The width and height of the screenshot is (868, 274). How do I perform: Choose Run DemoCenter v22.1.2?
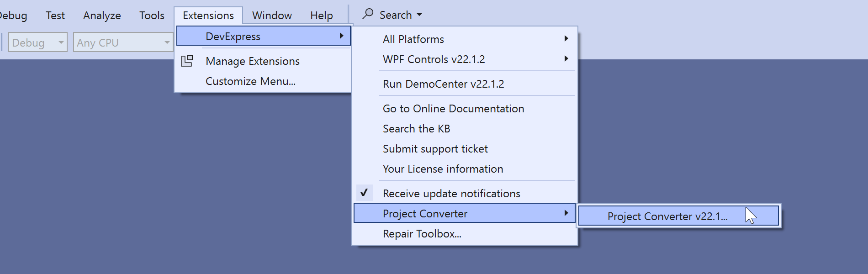click(443, 84)
